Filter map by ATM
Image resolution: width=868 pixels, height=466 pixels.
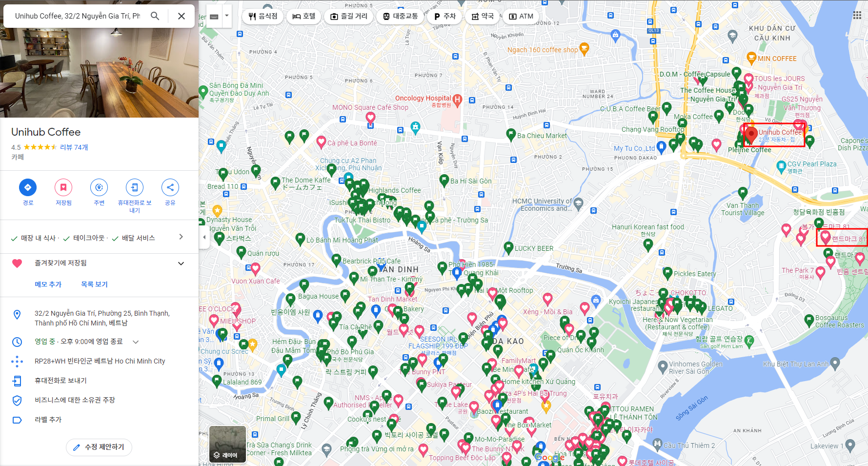[521, 16]
